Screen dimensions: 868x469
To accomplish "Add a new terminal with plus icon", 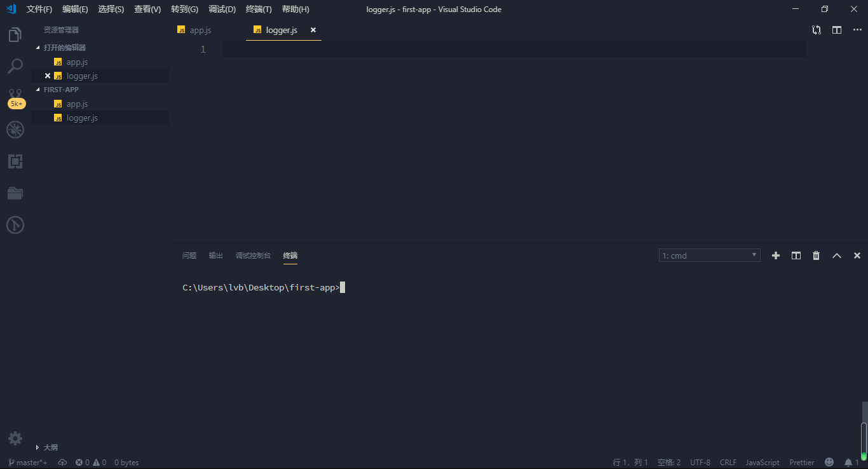I will tap(776, 255).
